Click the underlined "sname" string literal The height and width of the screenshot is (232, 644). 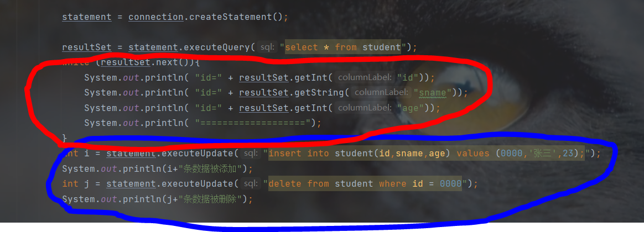(x=433, y=93)
